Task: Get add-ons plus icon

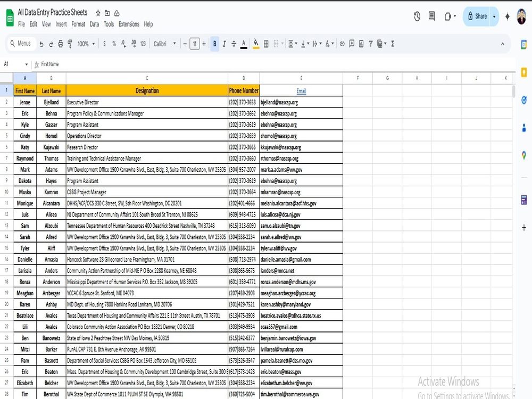Action: [524, 228]
